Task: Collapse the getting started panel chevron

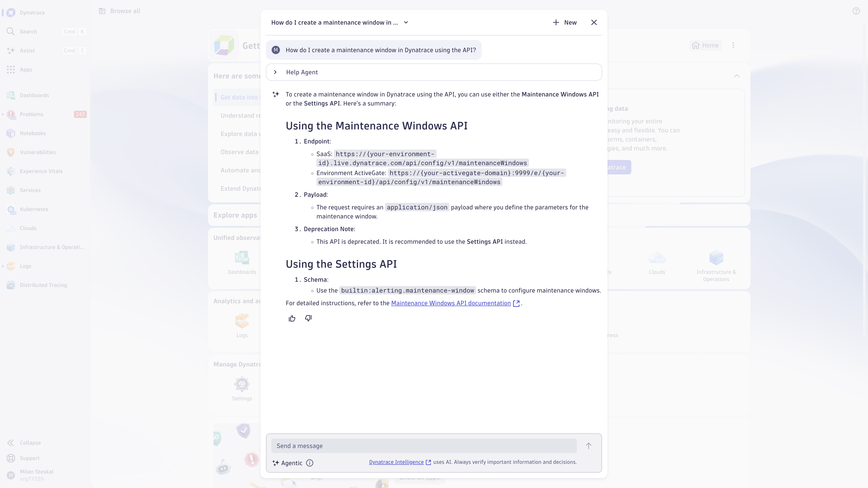Action: (737, 76)
